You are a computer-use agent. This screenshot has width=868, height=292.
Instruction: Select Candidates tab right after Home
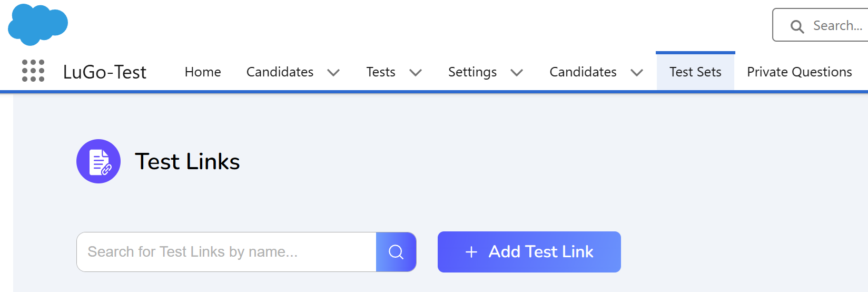pyautogui.click(x=280, y=72)
